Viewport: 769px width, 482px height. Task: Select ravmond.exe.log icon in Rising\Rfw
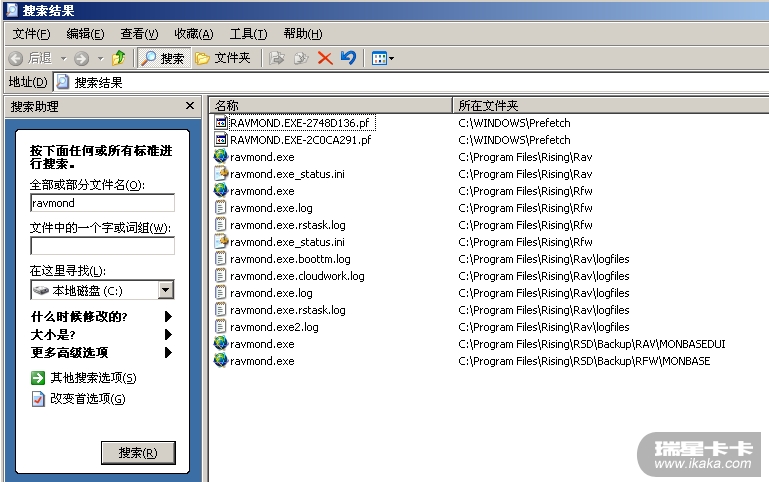(x=221, y=208)
